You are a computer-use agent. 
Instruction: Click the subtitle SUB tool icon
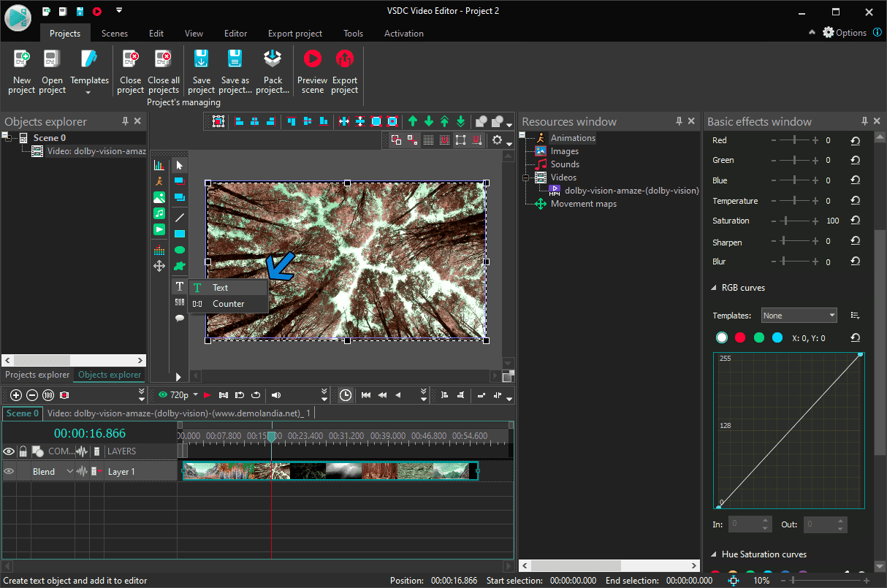tap(179, 302)
